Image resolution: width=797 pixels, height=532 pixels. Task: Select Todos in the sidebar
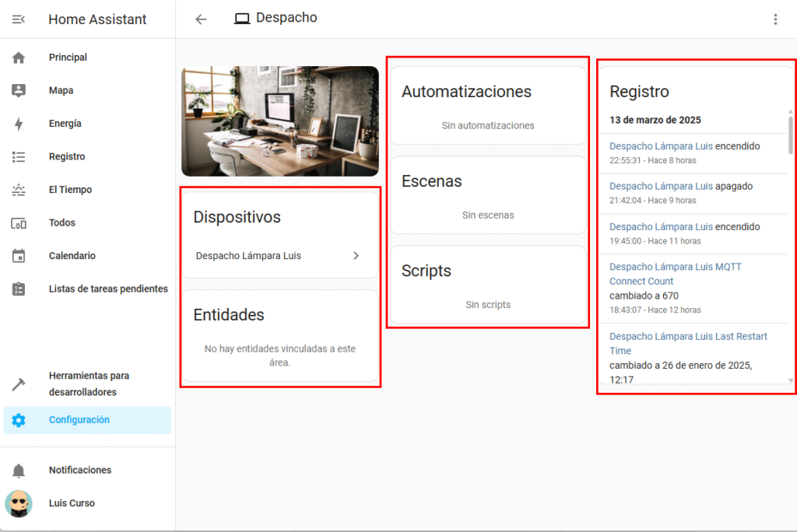coord(62,222)
